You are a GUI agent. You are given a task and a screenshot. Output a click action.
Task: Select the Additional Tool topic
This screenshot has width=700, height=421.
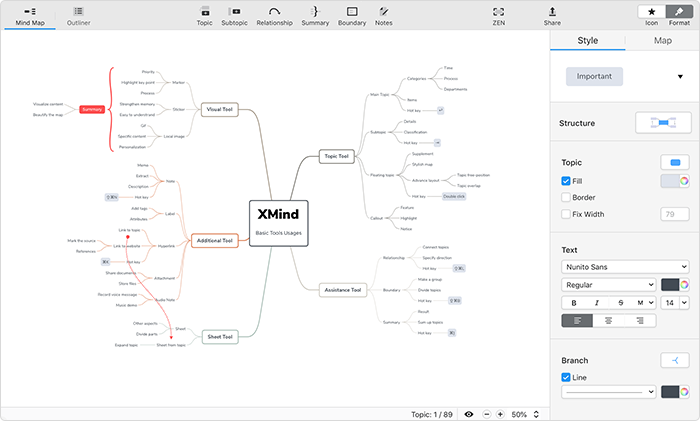pyautogui.click(x=215, y=241)
